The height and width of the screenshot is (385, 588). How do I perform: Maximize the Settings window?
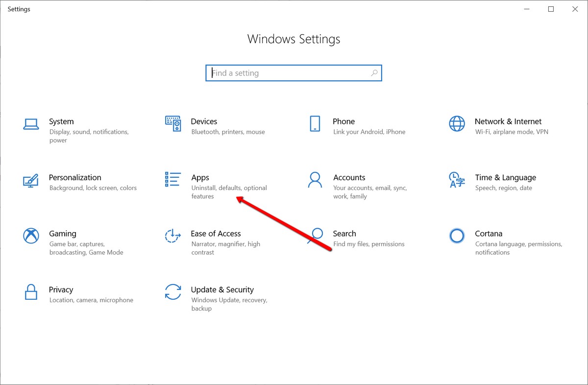551,9
